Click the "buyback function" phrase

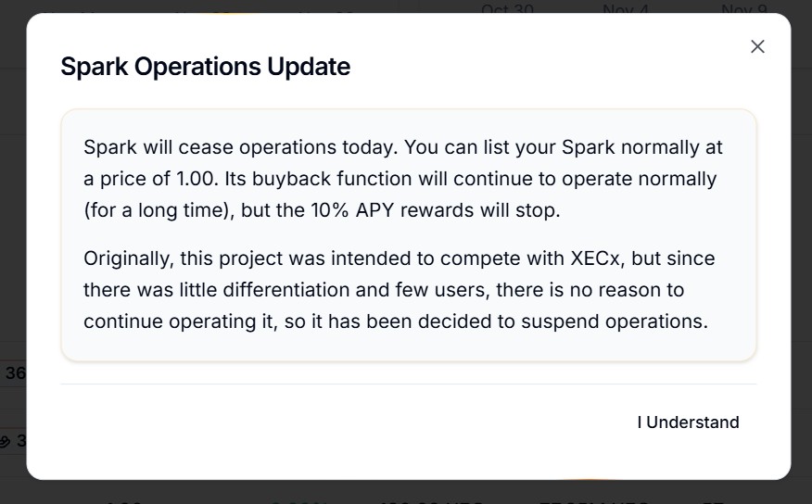click(x=333, y=179)
